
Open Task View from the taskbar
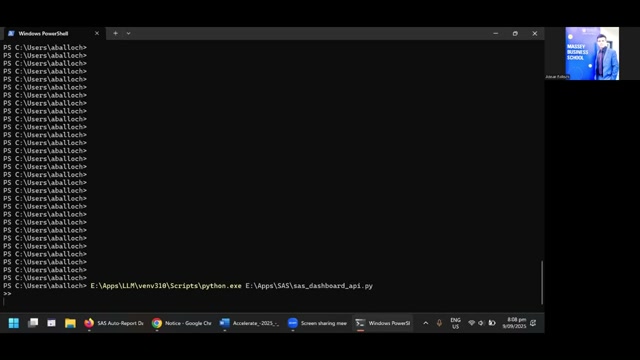pyautogui.click(x=33, y=323)
